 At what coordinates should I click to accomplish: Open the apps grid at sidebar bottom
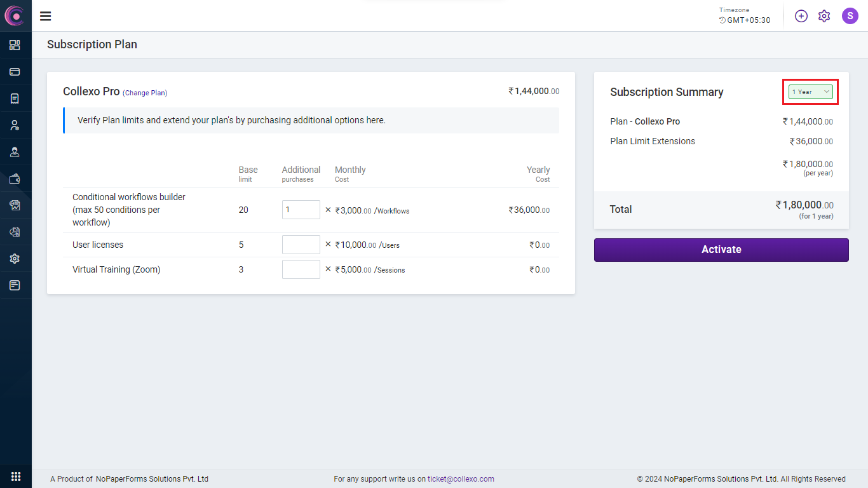(x=16, y=477)
